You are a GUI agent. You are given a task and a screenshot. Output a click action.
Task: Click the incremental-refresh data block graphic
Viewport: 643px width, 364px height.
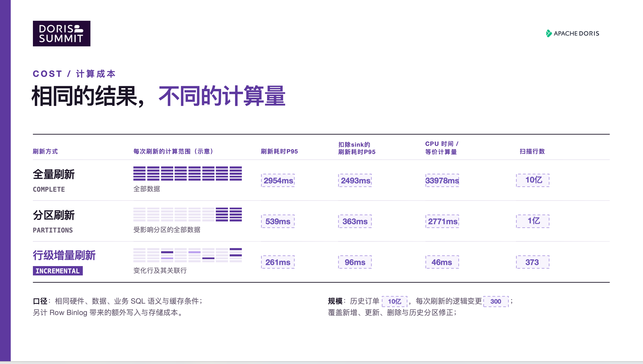tap(187, 255)
